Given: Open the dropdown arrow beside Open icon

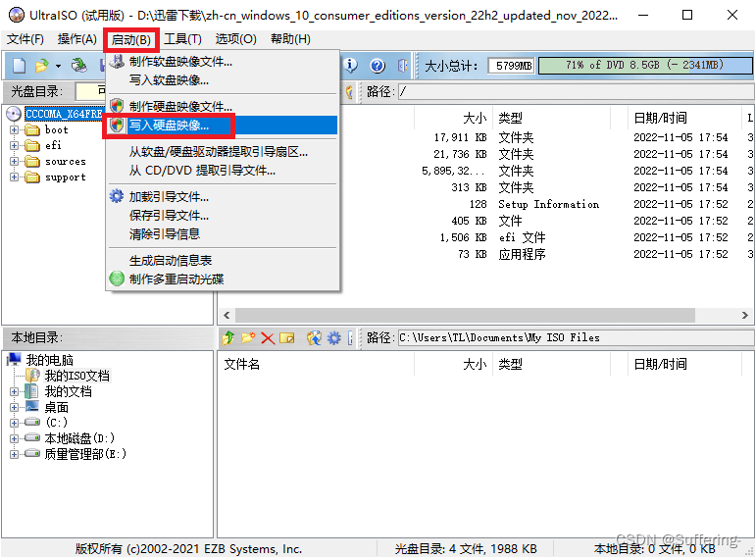Looking at the screenshot, I should click(58, 66).
